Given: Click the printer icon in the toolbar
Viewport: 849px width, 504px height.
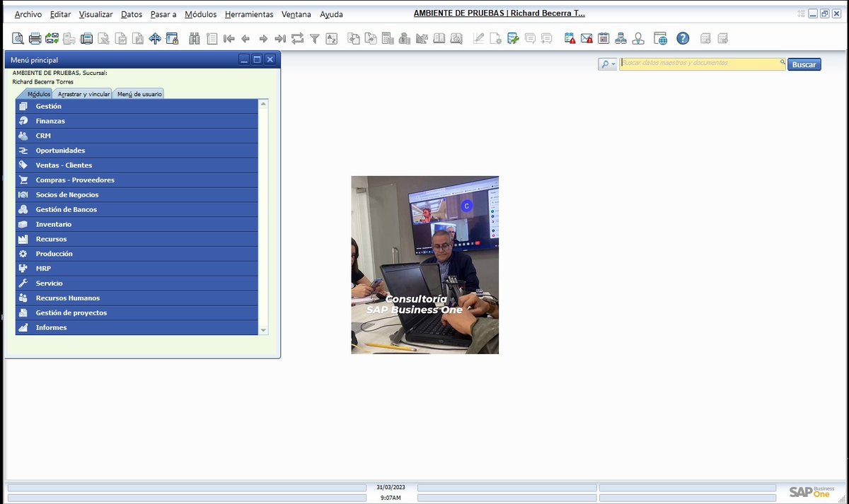Looking at the screenshot, I should click(35, 38).
